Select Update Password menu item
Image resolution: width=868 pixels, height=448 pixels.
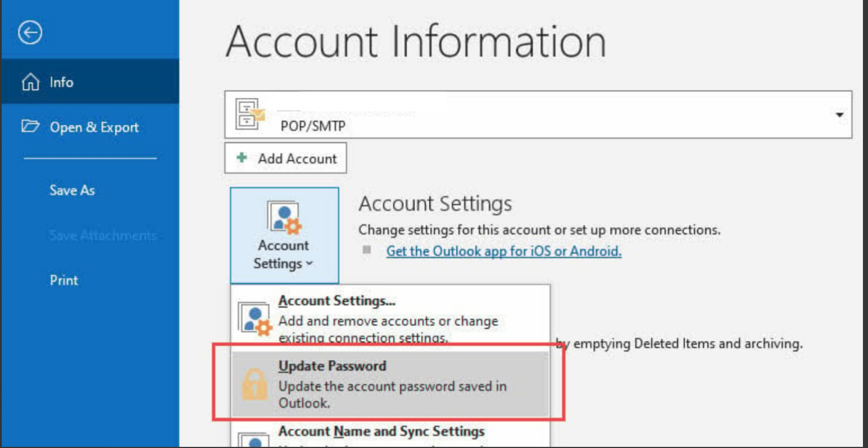pyautogui.click(x=390, y=384)
